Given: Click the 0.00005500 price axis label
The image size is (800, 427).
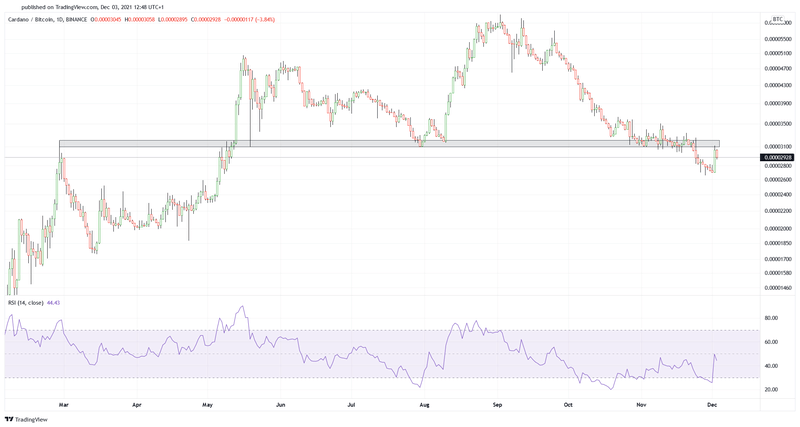Looking at the screenshot, I should click(778, 39).
